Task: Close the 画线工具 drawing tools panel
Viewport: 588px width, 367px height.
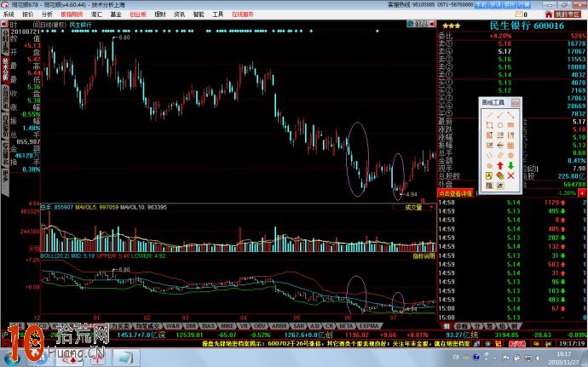Action: [x=516, y=102]
